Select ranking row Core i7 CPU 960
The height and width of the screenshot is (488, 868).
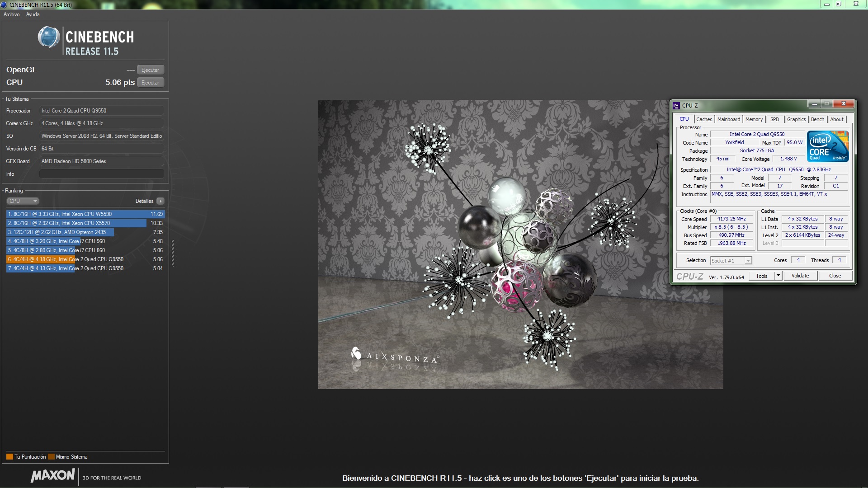[85, 241]
